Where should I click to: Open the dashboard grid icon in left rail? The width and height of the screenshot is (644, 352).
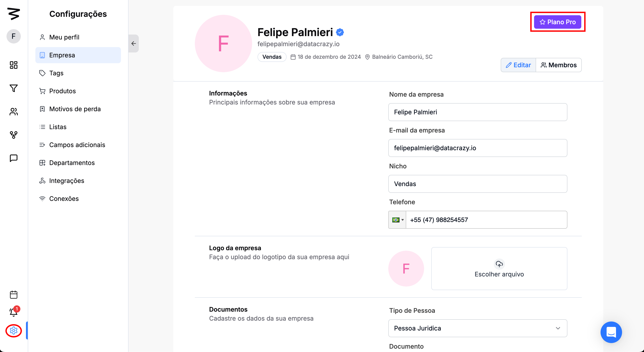click(x=13, y=65)
